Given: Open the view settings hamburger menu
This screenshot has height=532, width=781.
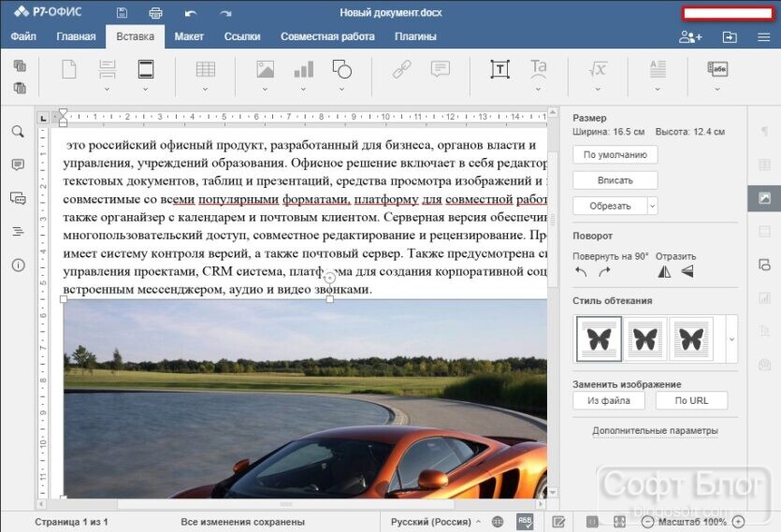Looking at the screenshot, I should click(x=763, y=36).
